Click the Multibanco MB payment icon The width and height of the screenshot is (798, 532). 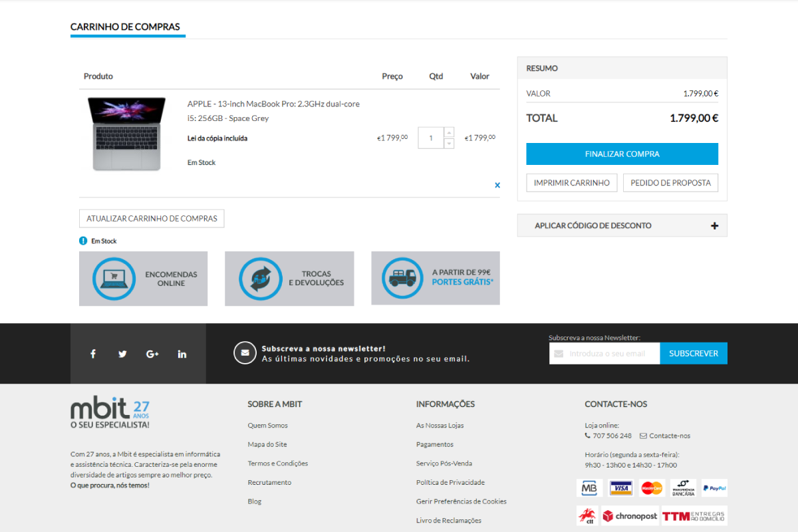[x=589, y=488]
